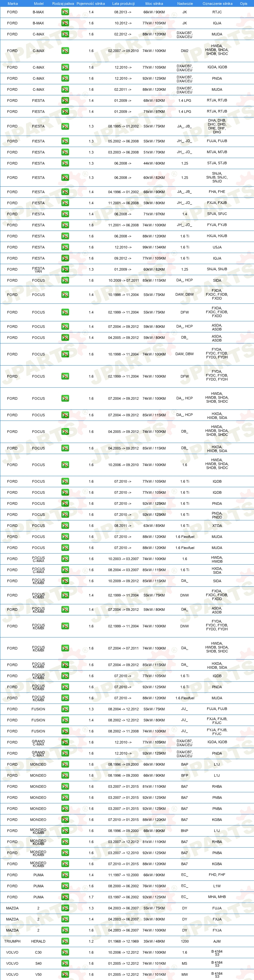Click the Rodzaj paliwa column header
The image size is (254, 980).
tap(63, 4)
